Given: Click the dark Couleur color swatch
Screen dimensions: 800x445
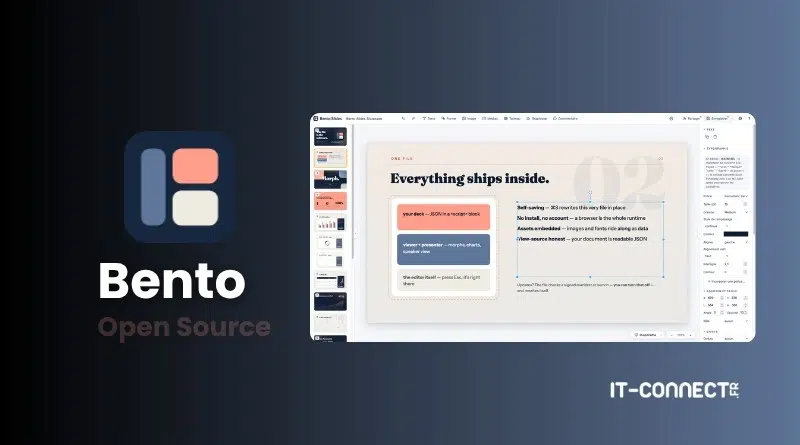Looking at the screenshot, I should (x=736, y=234).
